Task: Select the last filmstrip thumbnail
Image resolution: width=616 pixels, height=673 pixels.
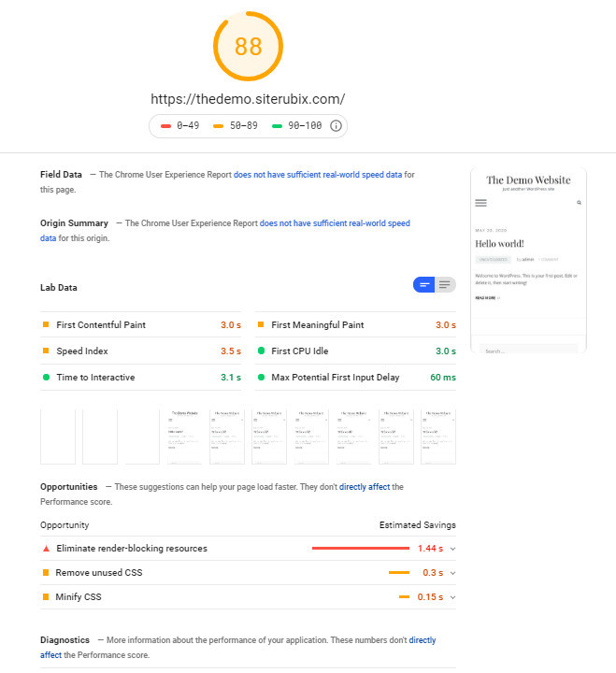Action: (438, 437)
